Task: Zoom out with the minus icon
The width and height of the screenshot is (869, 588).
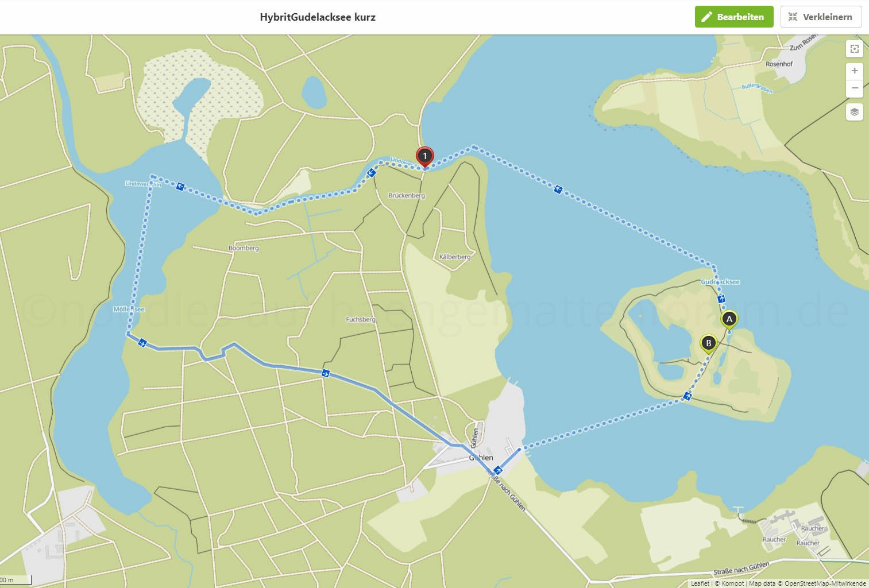Action: pyautogui.click(x=855, y=88)
